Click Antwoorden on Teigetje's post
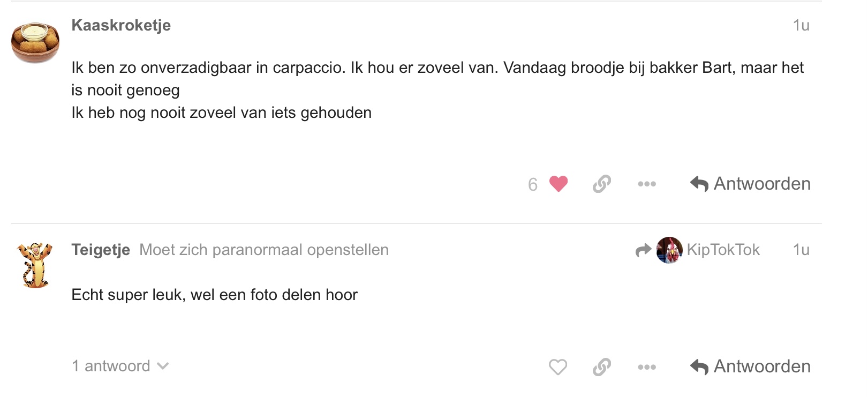 (x=750, y=366)
